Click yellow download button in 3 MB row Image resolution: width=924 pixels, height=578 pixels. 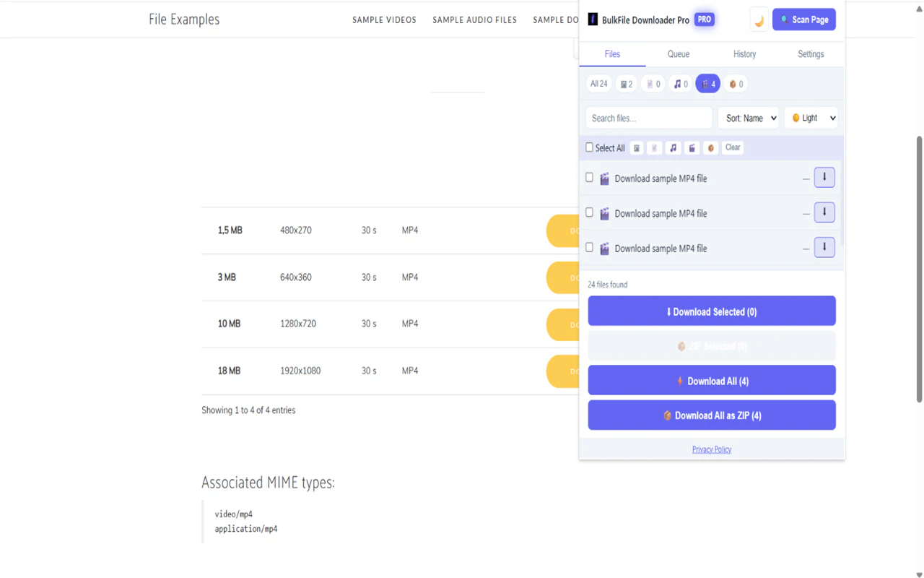tap(562, 277)
